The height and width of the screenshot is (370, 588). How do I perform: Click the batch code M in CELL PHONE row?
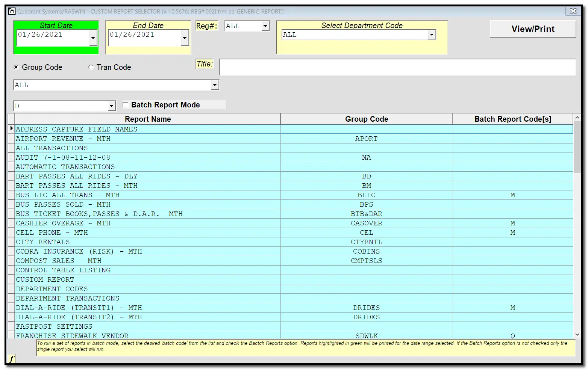pos(513,233)
